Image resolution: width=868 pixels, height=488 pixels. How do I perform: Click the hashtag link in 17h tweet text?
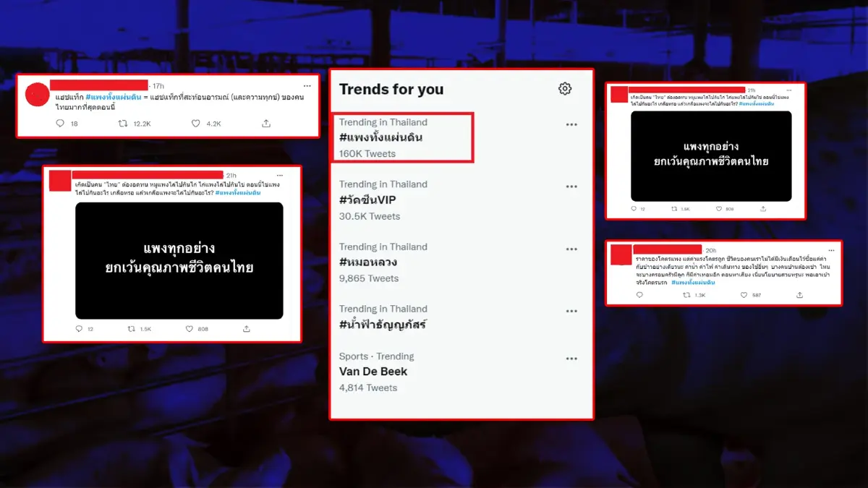click(113, 97)
